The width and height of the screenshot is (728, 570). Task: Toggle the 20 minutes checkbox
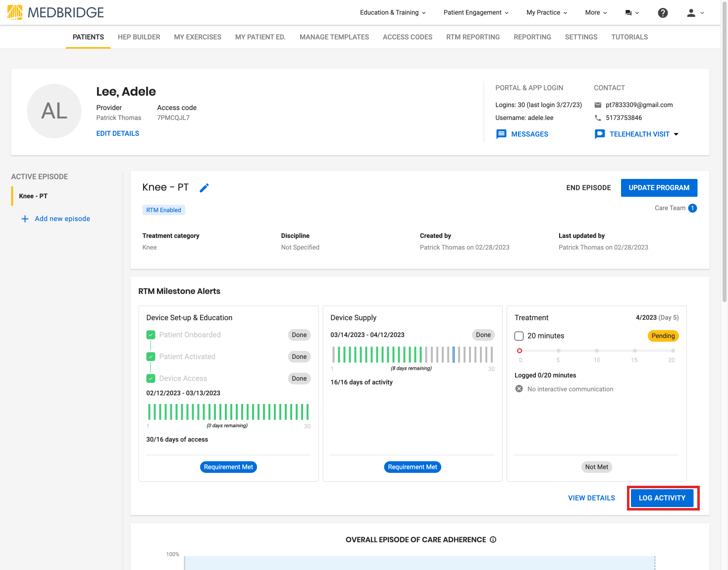(519, 336)
